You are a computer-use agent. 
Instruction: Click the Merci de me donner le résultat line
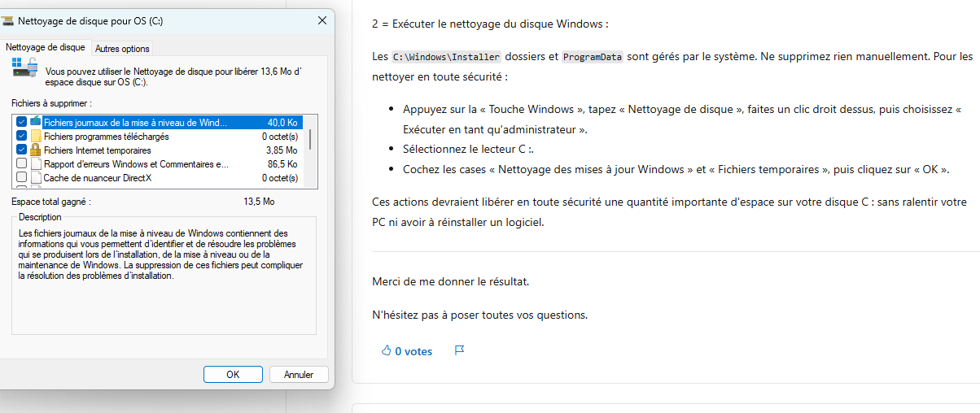(450, 281)
